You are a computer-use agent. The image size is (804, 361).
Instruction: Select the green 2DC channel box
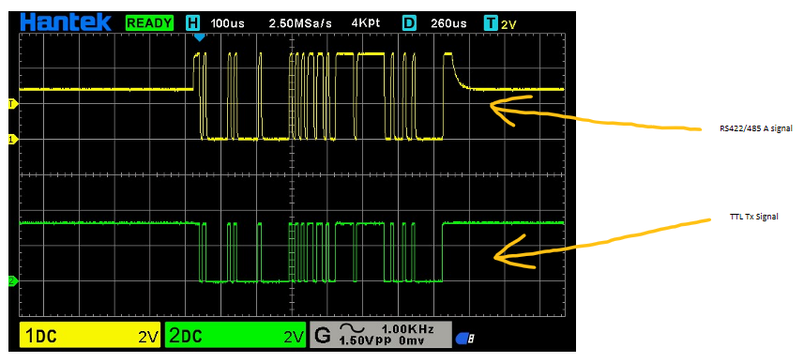tap(235, 335)
